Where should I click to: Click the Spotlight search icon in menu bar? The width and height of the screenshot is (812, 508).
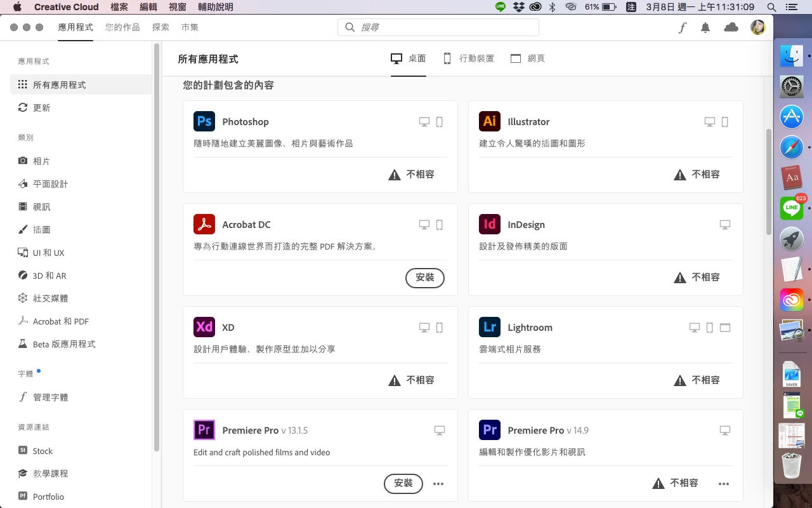click(771, 7)
